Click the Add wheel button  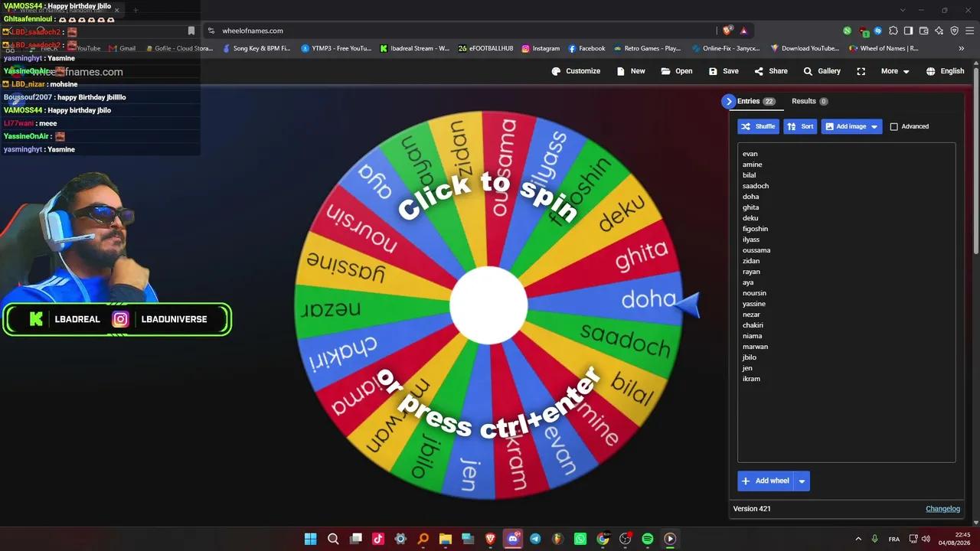pos(765,481)
